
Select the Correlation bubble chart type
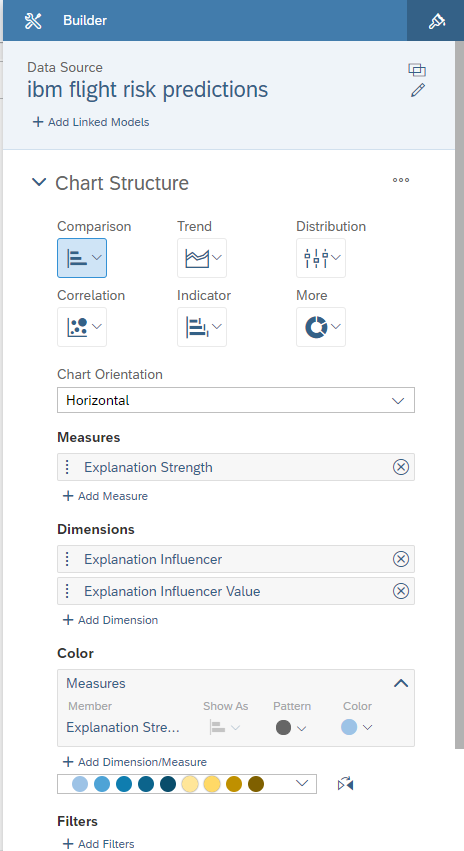click(82, 327)
